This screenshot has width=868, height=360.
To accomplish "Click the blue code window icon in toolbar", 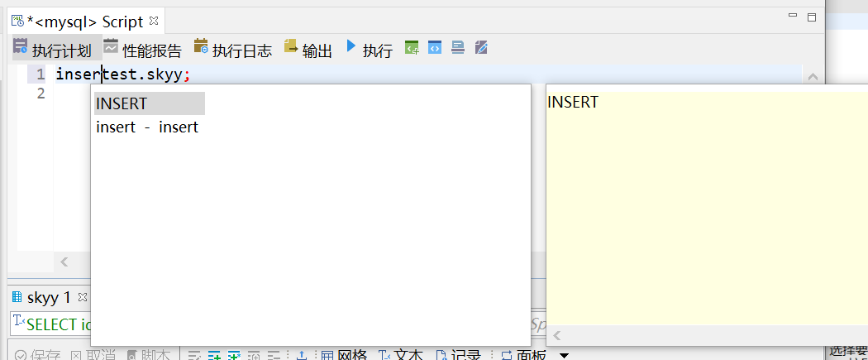I will coord(435,48).
